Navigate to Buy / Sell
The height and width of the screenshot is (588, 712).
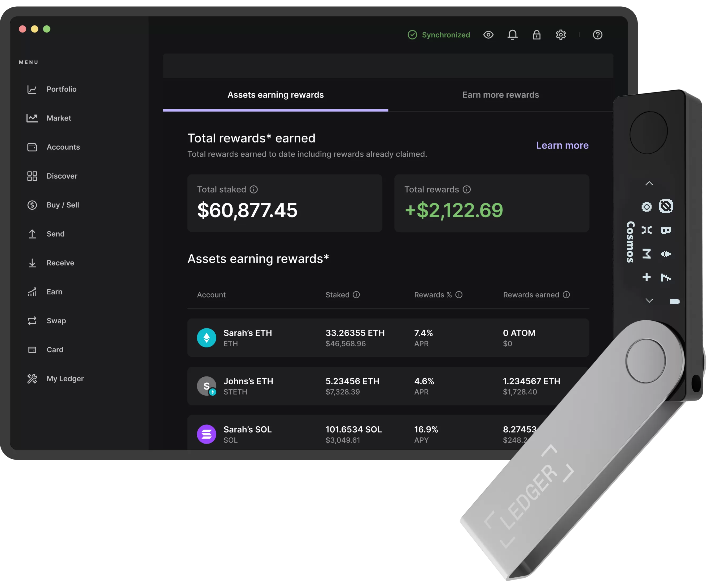coord(62,205)
